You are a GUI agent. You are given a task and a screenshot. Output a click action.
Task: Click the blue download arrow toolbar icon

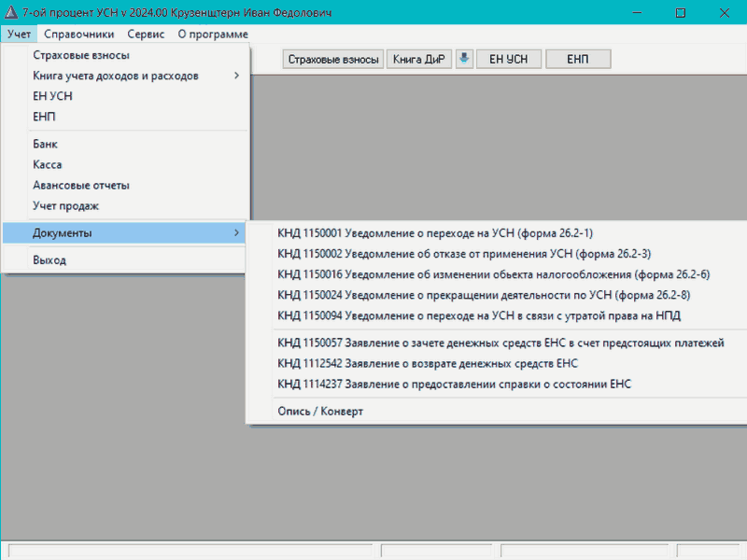pos(464,59)
